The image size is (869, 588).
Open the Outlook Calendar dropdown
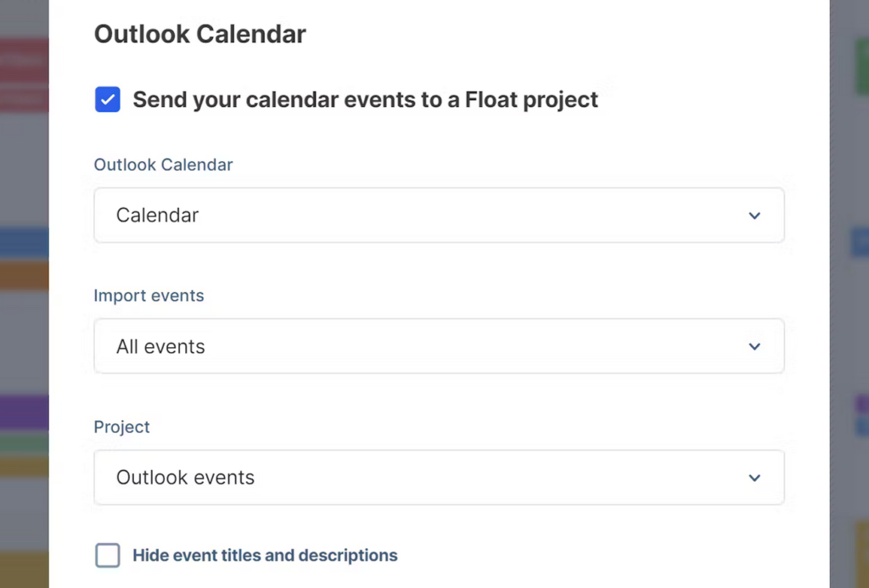pyautogui.click(x=439, y=215)
